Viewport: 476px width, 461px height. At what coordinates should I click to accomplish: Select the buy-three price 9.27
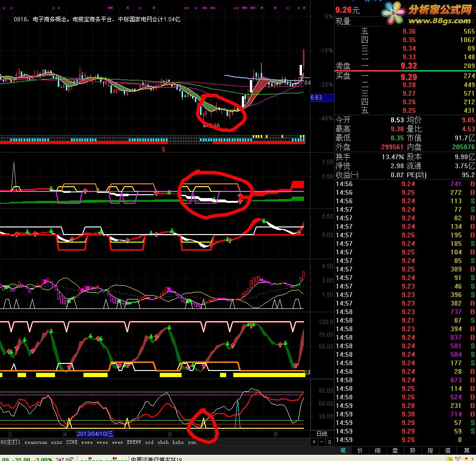pyautogui.click(x=409, y=93)
